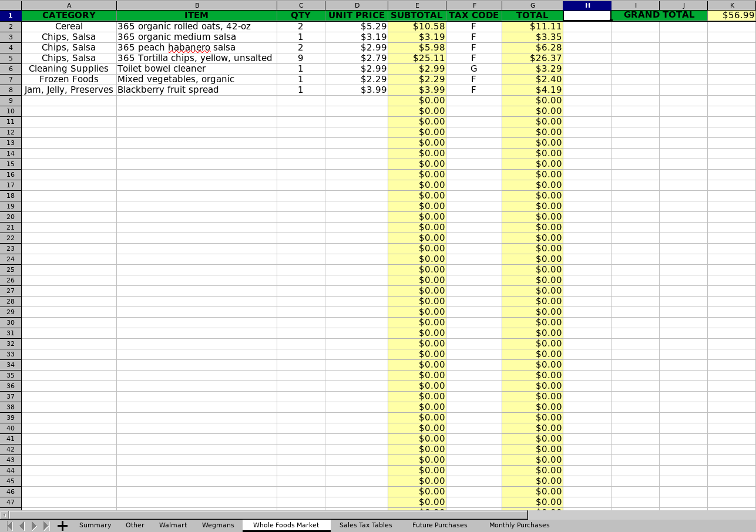Select the quantity 9 cell

301,58
